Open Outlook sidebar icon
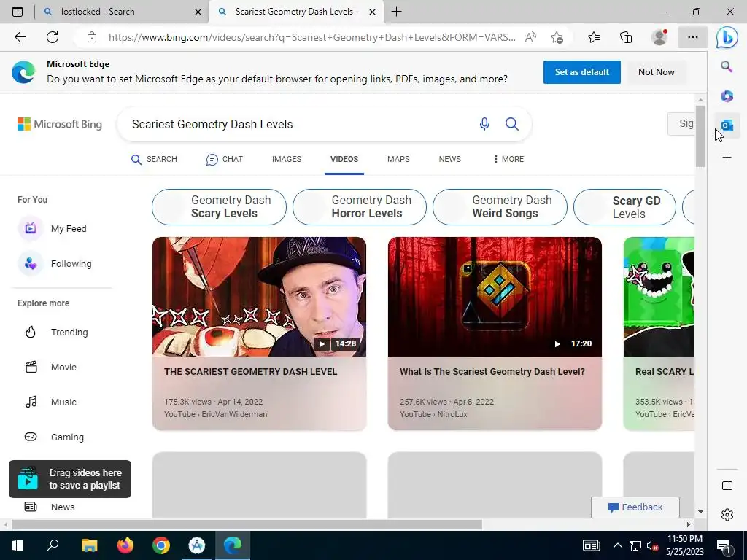This screenshot has height=560, width=747. coord(727,125)
